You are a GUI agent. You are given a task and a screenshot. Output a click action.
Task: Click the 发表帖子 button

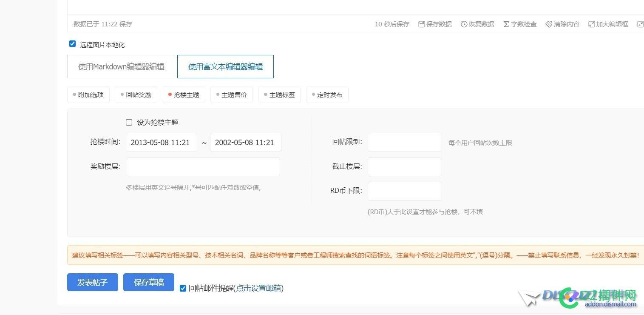(93, 282)
